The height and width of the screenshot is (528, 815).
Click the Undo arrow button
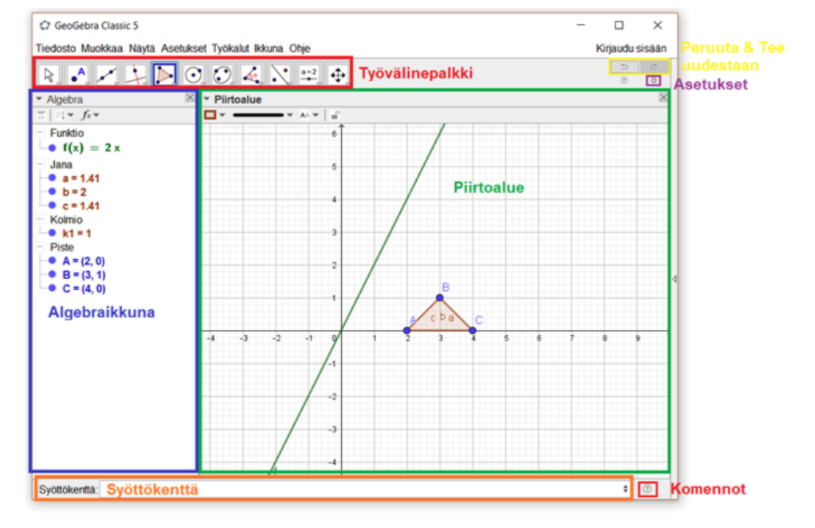point(624,67)
